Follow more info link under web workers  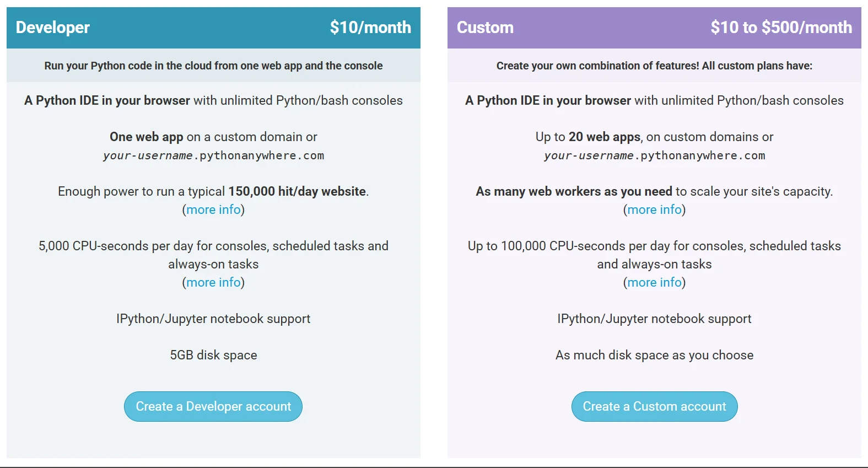coord(654,209)
